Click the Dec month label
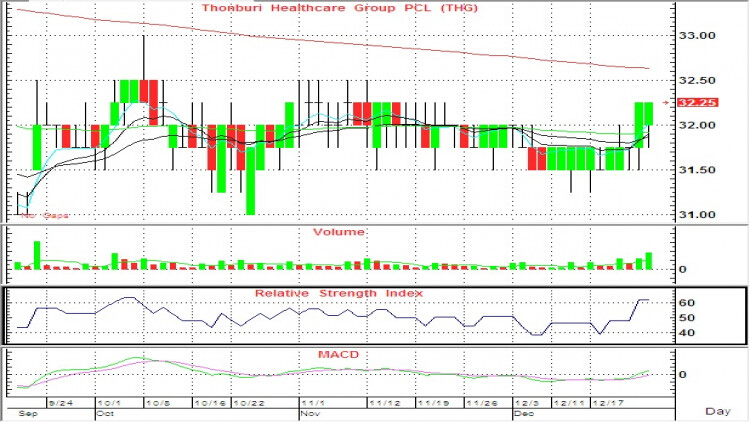750x422 pixels. click(x=524, y=413)
